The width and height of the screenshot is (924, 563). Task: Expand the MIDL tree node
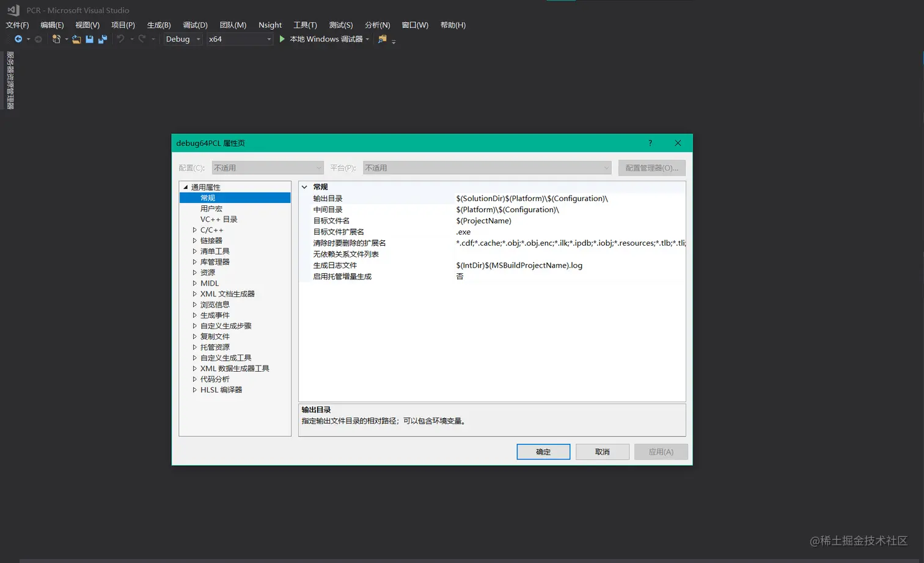194,283
